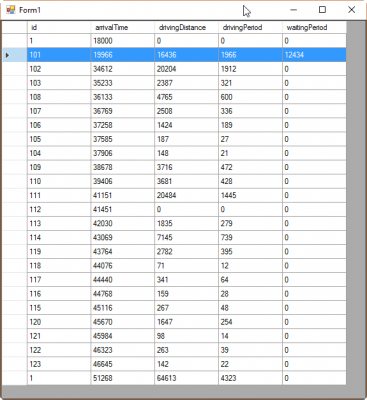This screenshot has width=367, height=400.
Task: Select drivingPeriod cell 279
Action: coord(251,223)
